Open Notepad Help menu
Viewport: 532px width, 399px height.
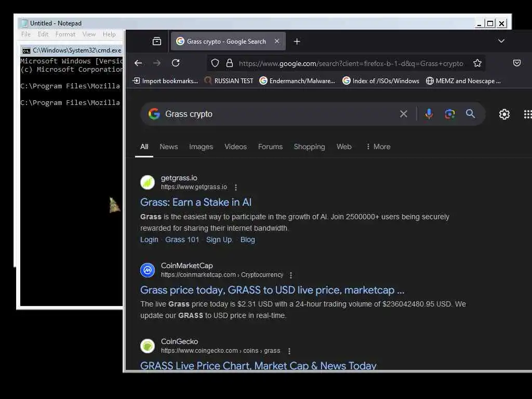tap(109, 34)
